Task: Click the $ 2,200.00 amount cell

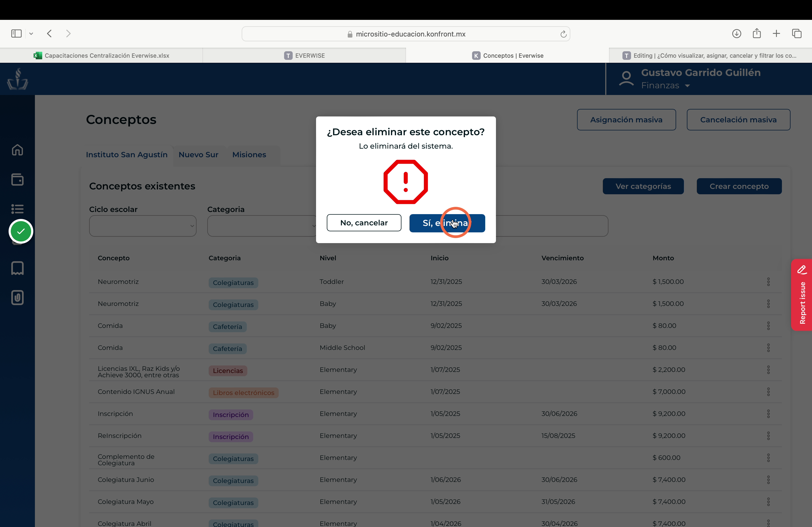Action: [x=669, y=369]
